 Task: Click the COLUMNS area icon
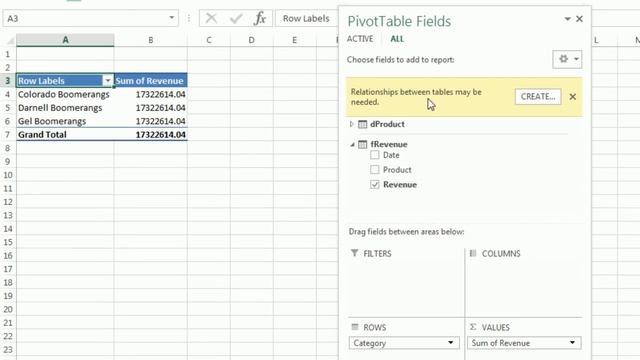click(473, 253)
